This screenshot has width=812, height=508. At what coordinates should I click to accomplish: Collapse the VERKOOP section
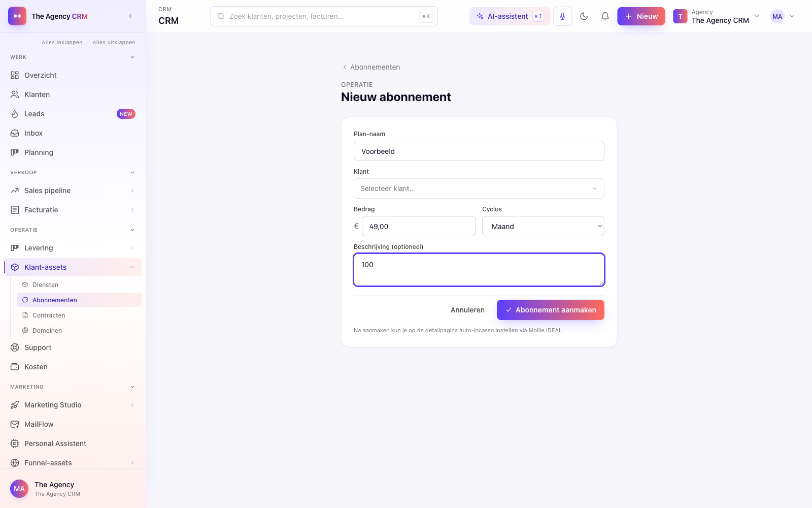point(132,173)
